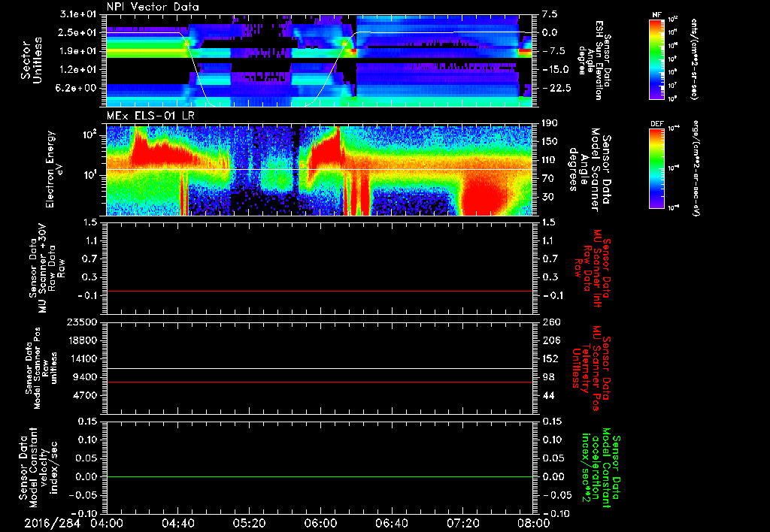
Task: Click the "Sector Unitless" axis title
Action: click(x=32, y=61)
